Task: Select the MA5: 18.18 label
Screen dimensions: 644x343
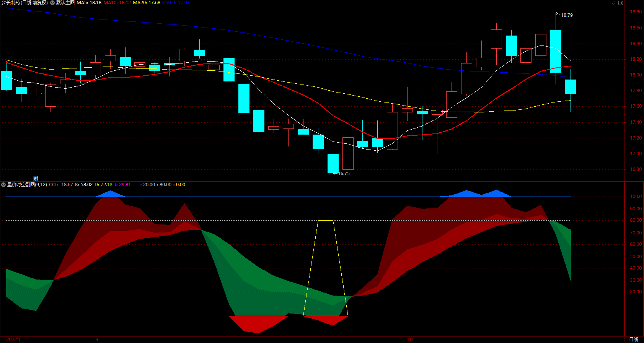Action: pyautogui.click(x=89, y=3)
